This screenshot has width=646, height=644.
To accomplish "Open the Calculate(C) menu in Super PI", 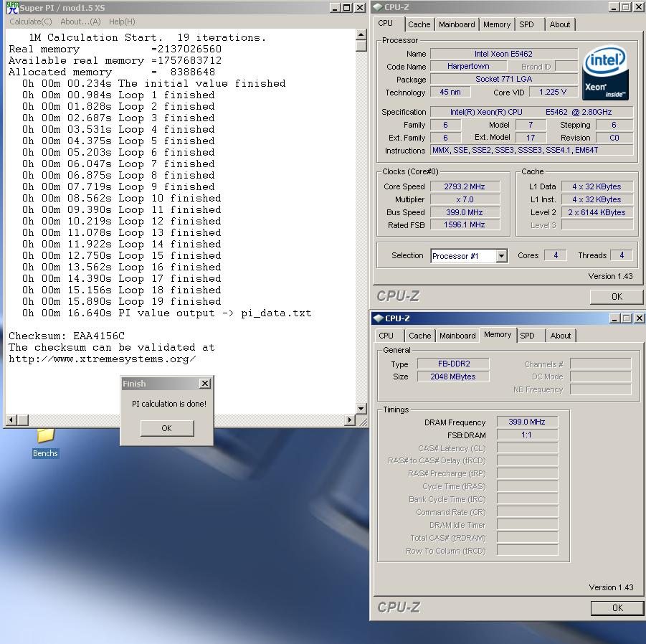I will point(31,22).
